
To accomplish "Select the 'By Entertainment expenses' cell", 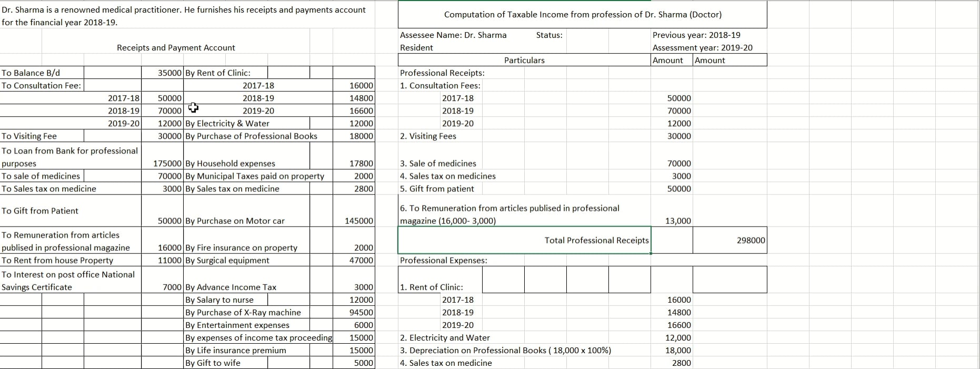I will [237, 325].
